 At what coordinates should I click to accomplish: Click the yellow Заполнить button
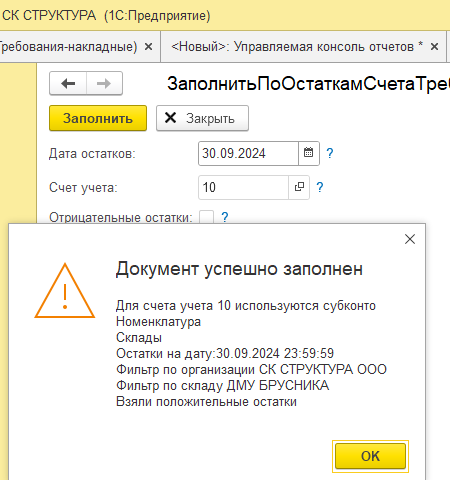(x=98, y=118)
